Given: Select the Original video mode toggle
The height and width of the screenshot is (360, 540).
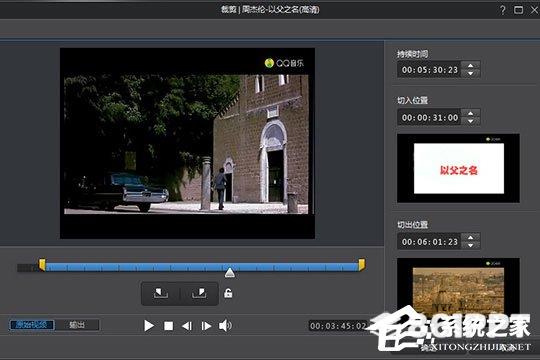Looking at the screenshot, I should (32, 325).
